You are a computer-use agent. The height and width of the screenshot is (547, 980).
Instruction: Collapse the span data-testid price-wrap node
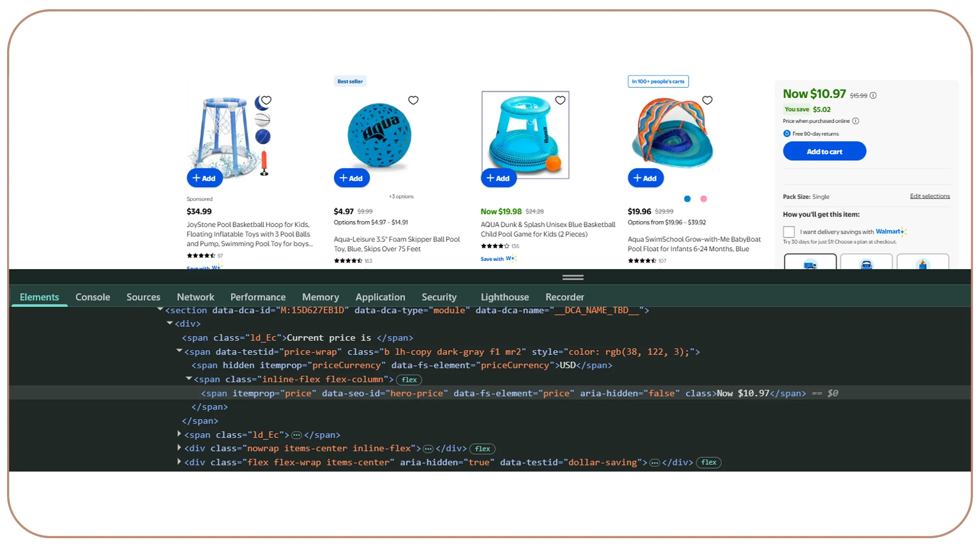[179, 351]
